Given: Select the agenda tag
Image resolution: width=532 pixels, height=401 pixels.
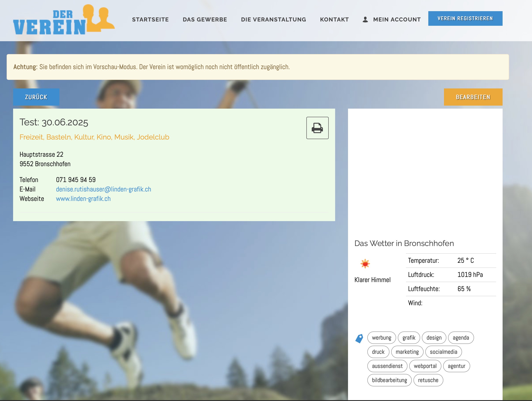Looking at the screenshot, I should (461, 338).
